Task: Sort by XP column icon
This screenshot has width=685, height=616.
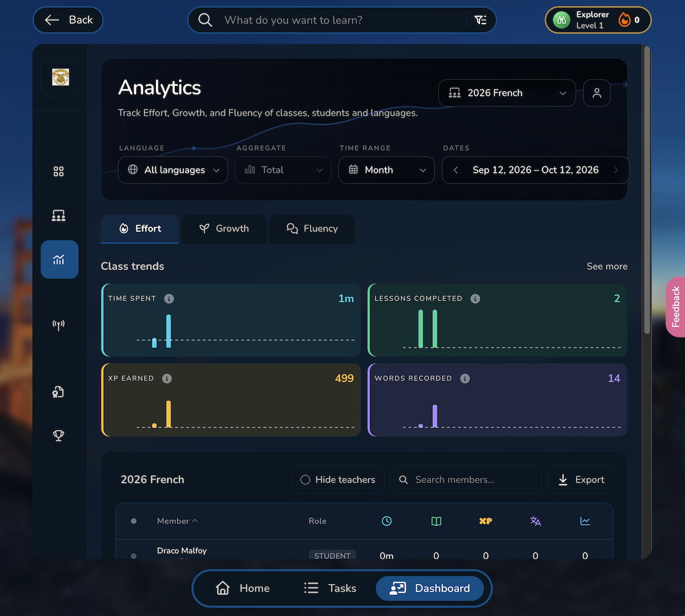Action: point(486,521)
